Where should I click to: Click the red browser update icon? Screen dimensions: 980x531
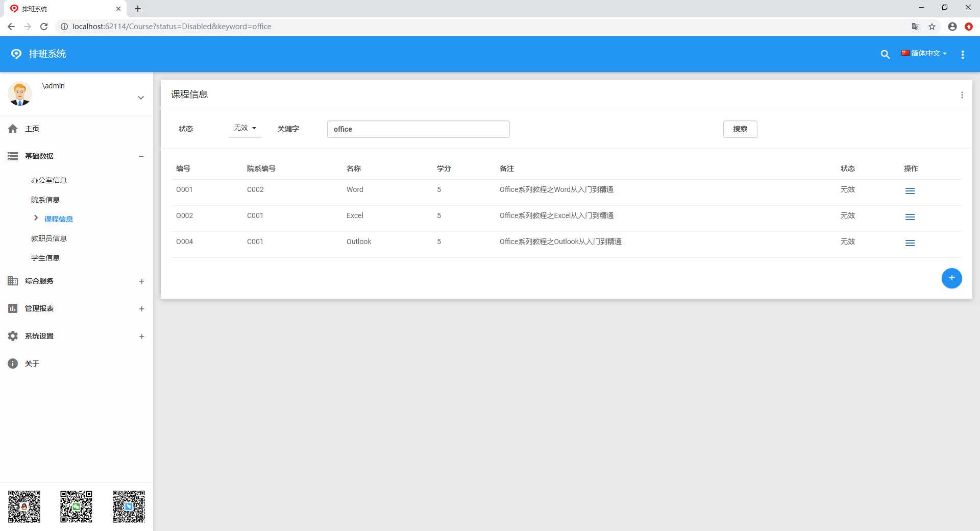[x=969, y=27]
